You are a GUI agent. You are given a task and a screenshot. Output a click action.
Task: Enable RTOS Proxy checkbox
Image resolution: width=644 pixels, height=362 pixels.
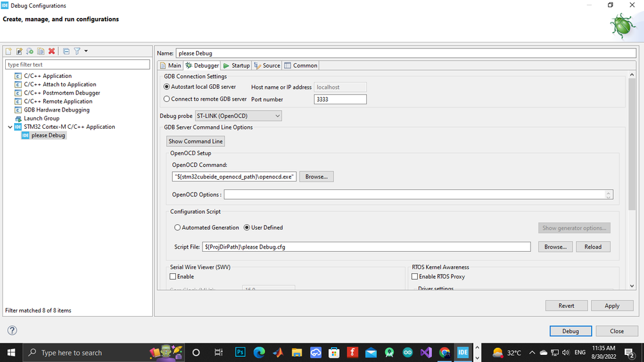tap(415, 276)
